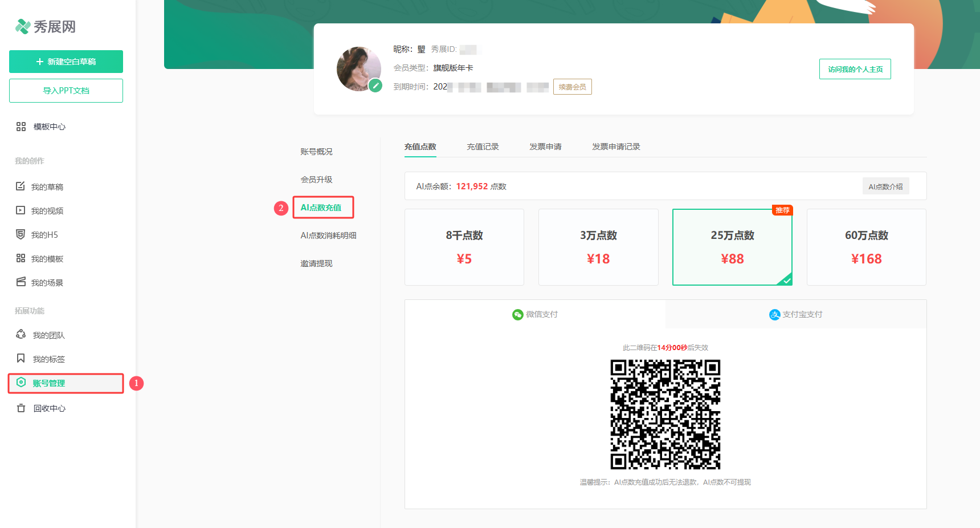Open 账号管理 hexagon icon
The image size is (980, 528).
[21, 383]
